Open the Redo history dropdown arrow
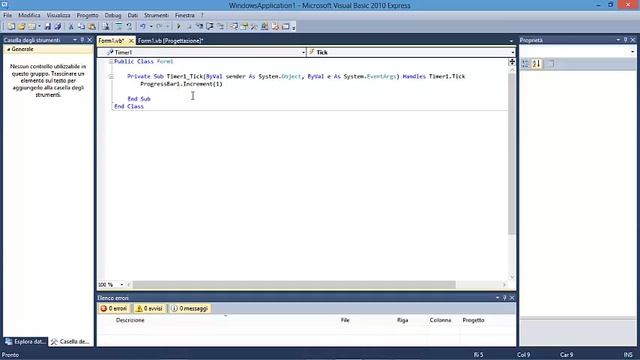Image resolution: width=640 pixels, height=360 pixels. 167,27
